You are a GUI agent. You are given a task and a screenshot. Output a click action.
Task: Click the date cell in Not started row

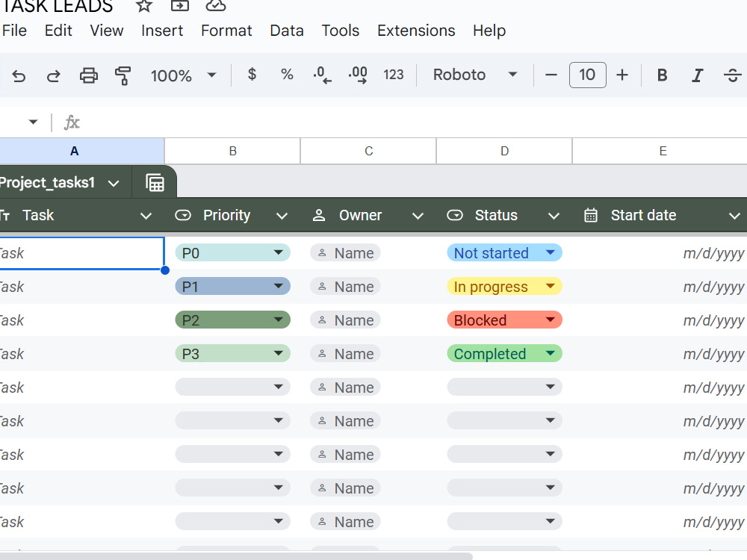(660, 253)
